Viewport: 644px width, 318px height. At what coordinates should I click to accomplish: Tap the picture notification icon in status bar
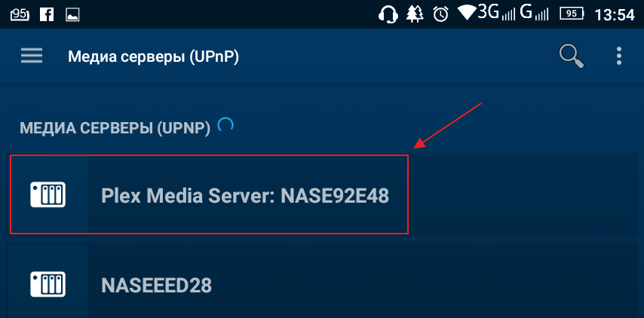72,15
